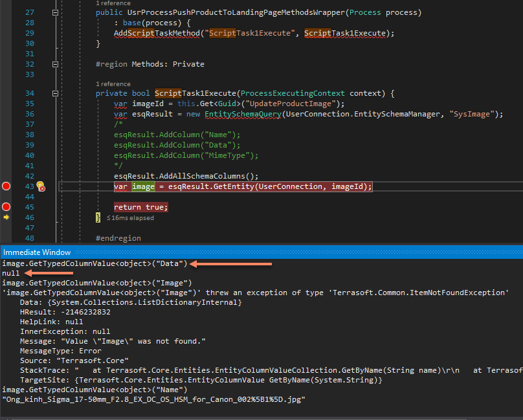Click line number 40 in gutter

30,155
